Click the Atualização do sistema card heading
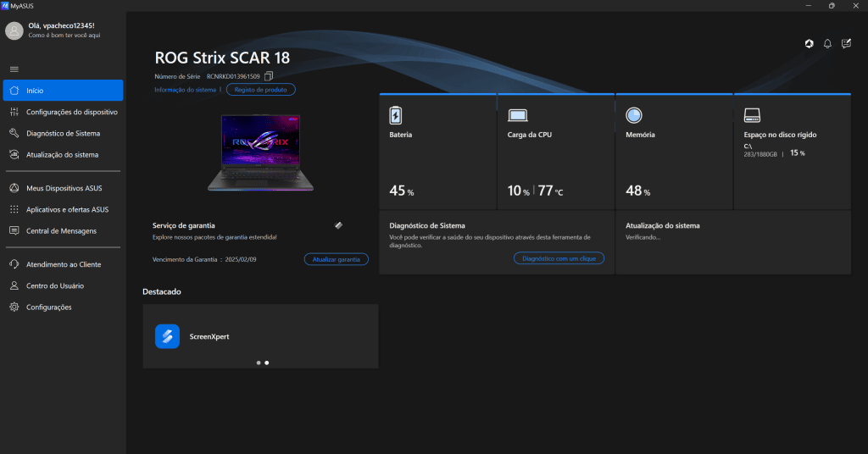The image size is (868, 454). click(663, 225)
